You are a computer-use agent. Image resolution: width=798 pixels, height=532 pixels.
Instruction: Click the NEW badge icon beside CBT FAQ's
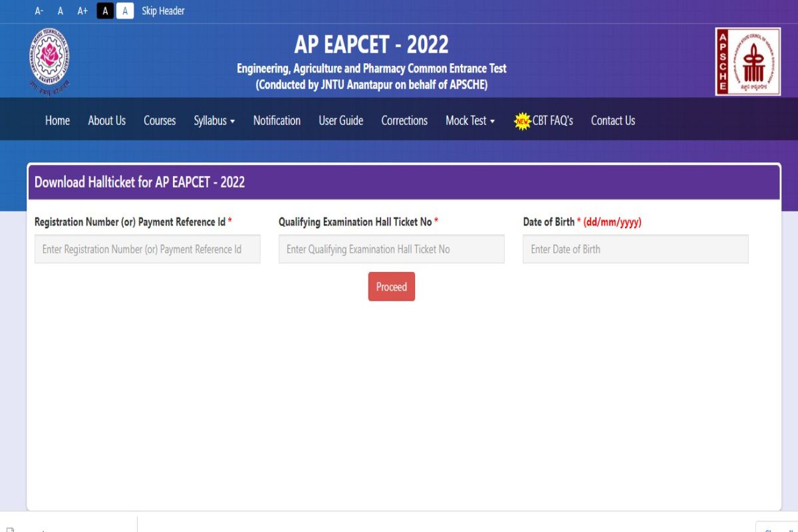click(523, 121)
